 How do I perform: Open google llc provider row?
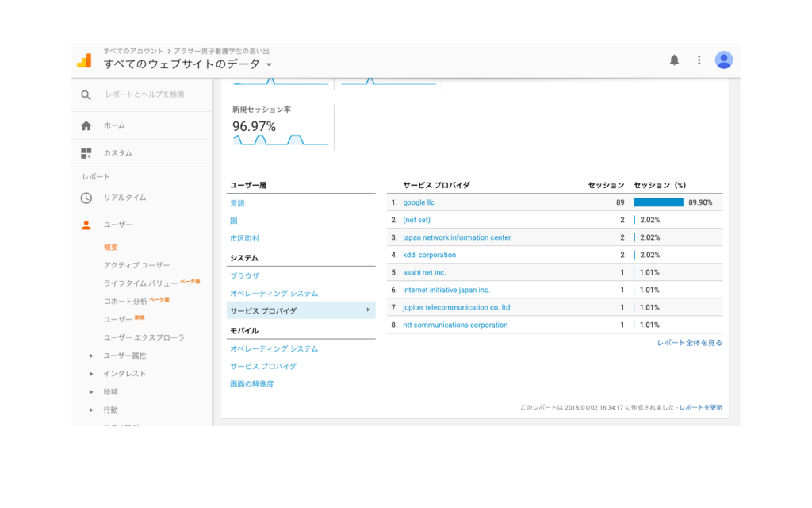click(x=419, y=202)
